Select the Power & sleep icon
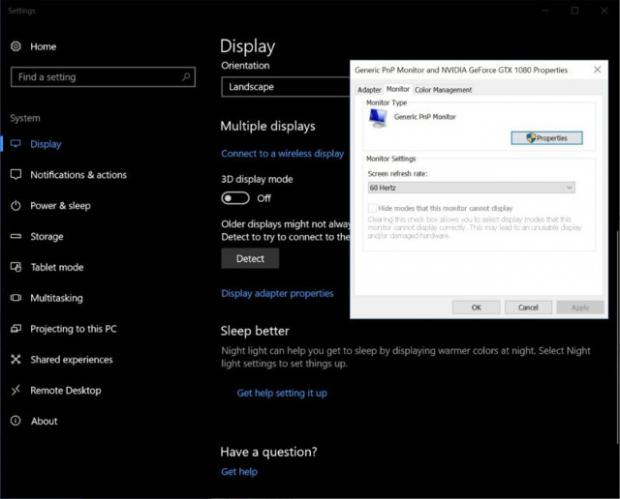Screen dimensions: 620x499 (16, 206)
